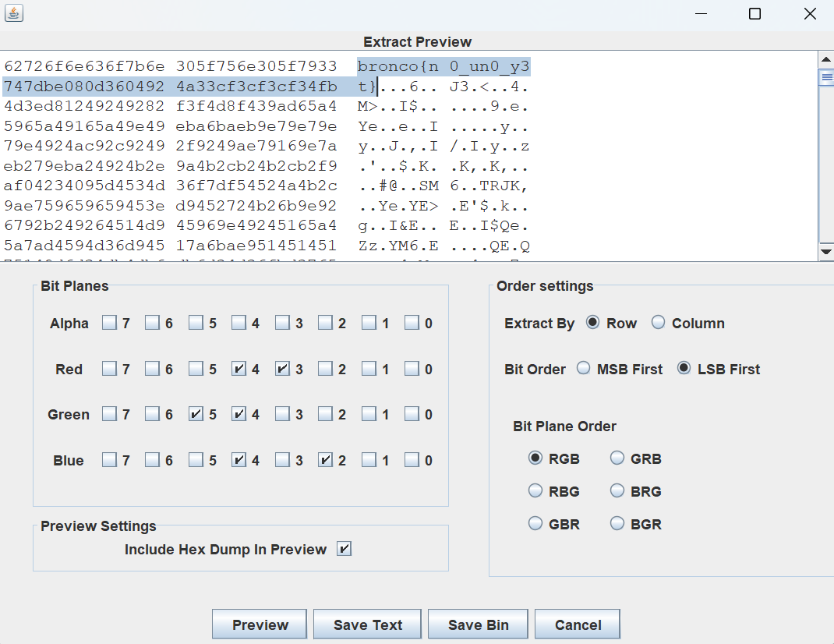Click hex value af04234095d4534d

click(84, 186)
